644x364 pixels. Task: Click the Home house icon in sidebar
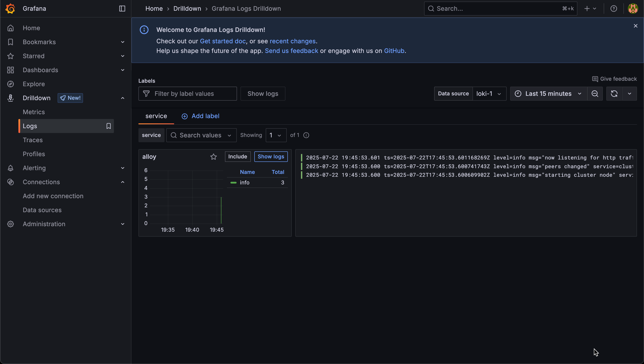tap(11, 28)
